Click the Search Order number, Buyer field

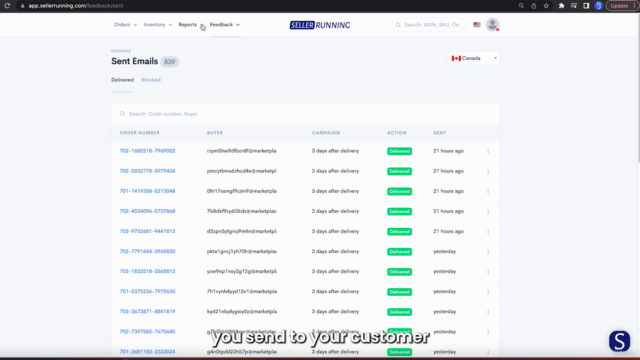[305, 114]
